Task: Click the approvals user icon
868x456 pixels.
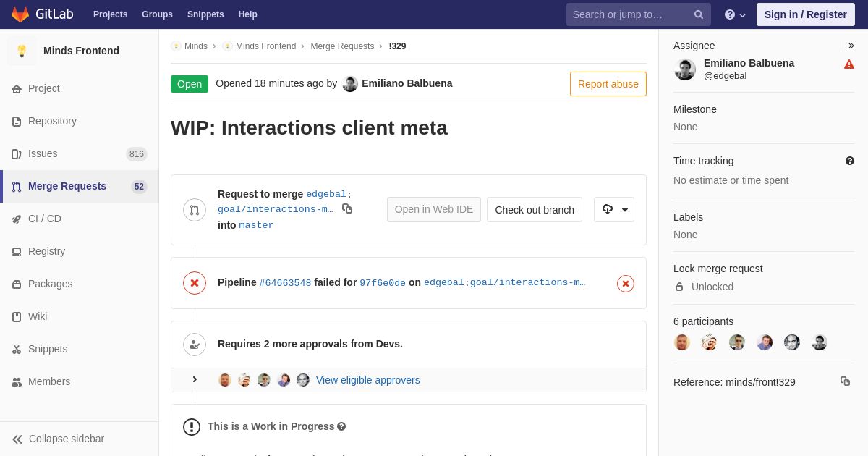Action: coord(195,345)
